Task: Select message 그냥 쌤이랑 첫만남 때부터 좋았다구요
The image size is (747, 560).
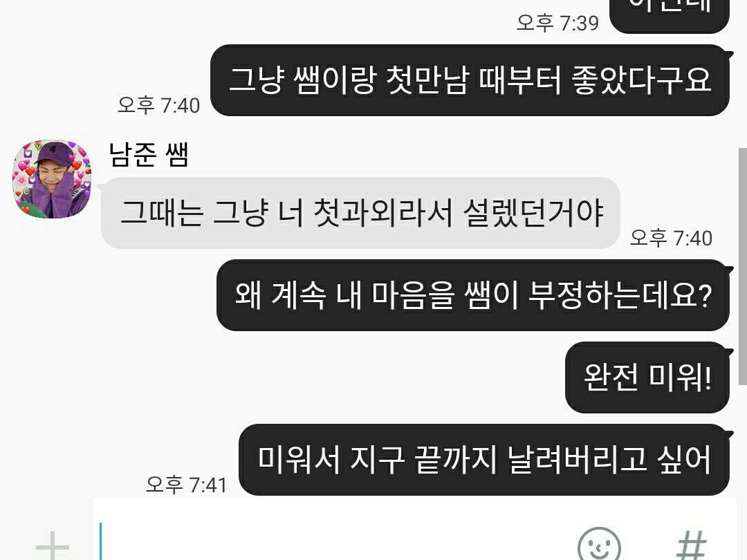Action: pos(470,80)
